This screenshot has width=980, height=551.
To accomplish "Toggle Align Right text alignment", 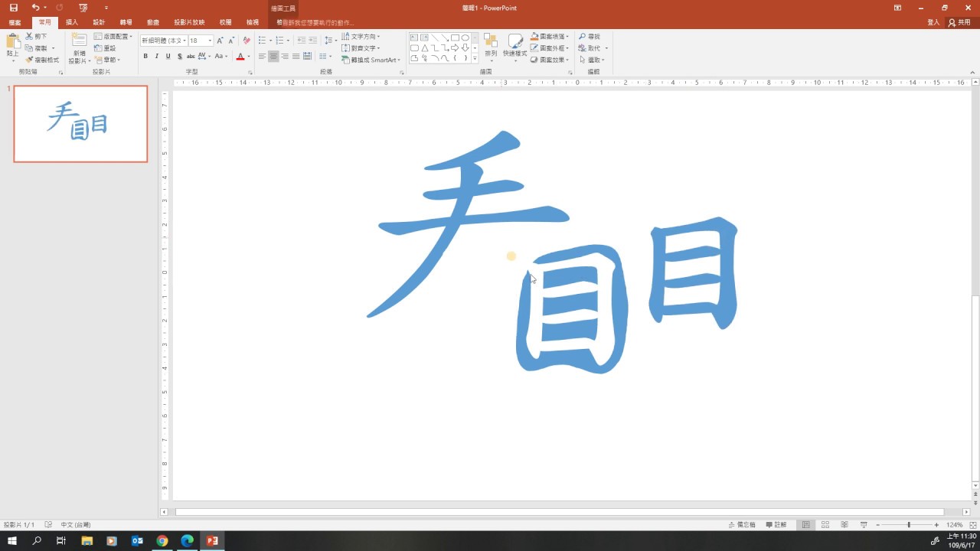I will (x=285, y=57).
